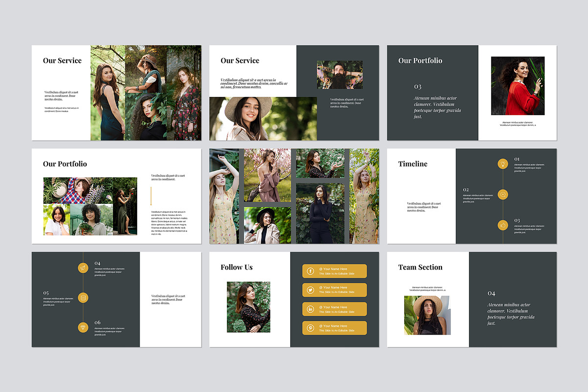Viewport: 588px width, 392px height.
Task: Select the 'Team Section' heading text
Action: point(420,267)
